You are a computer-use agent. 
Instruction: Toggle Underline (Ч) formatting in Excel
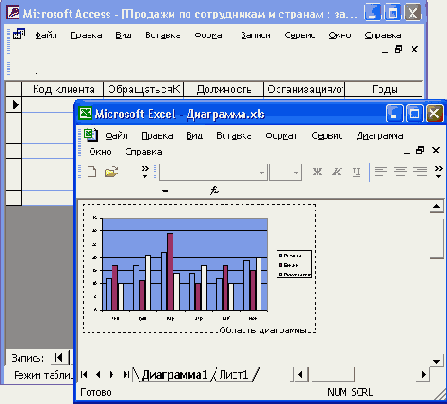point(356,172)
